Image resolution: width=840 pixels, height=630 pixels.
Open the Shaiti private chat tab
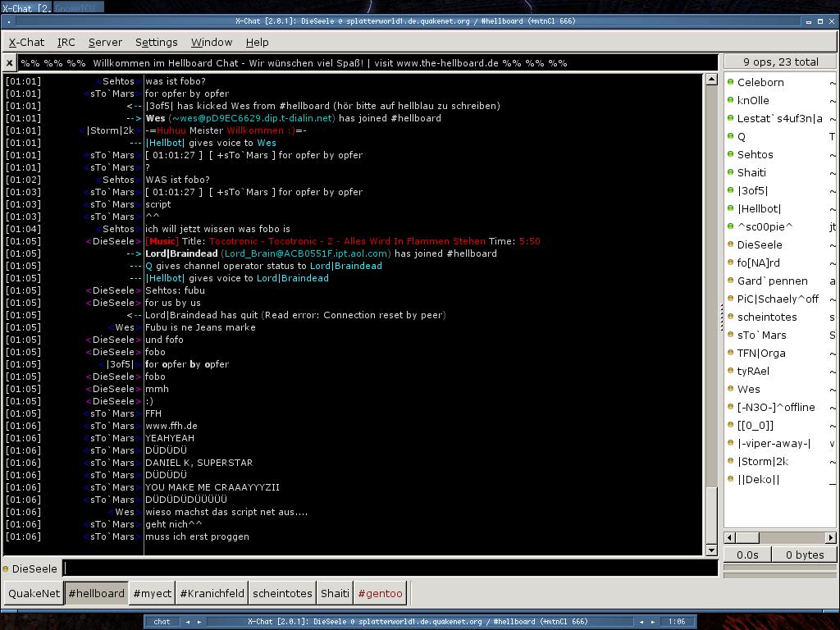pos(335,593)
